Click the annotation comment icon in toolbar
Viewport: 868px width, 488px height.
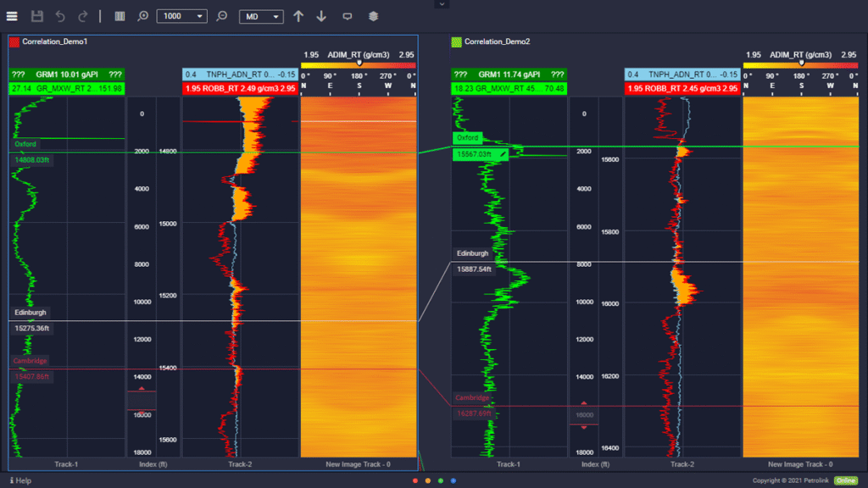tap(348, 16)
